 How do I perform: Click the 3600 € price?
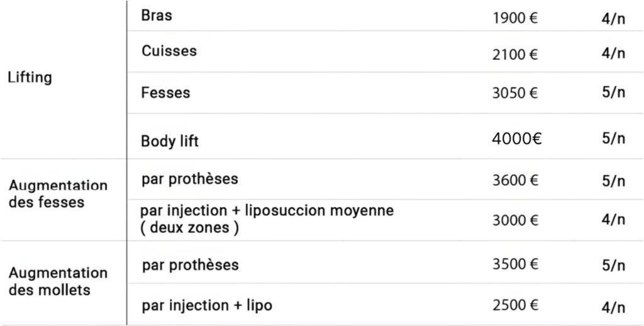(516, 181)
